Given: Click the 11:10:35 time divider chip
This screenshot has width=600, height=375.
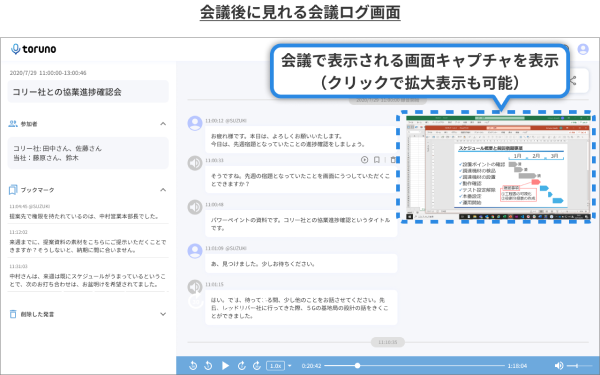Looking at the screenshot, I should (388, 342).
